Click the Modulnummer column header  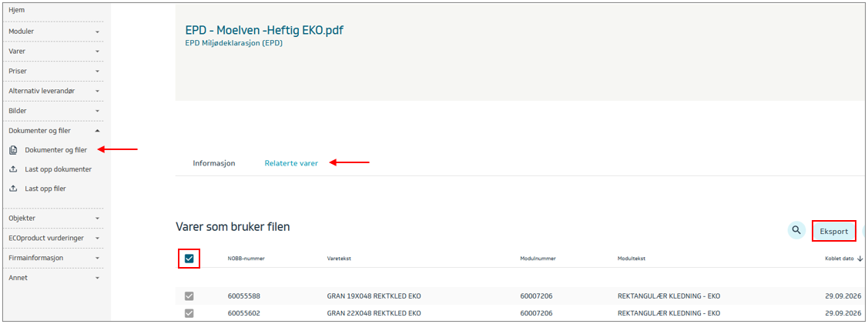point(538,259)
